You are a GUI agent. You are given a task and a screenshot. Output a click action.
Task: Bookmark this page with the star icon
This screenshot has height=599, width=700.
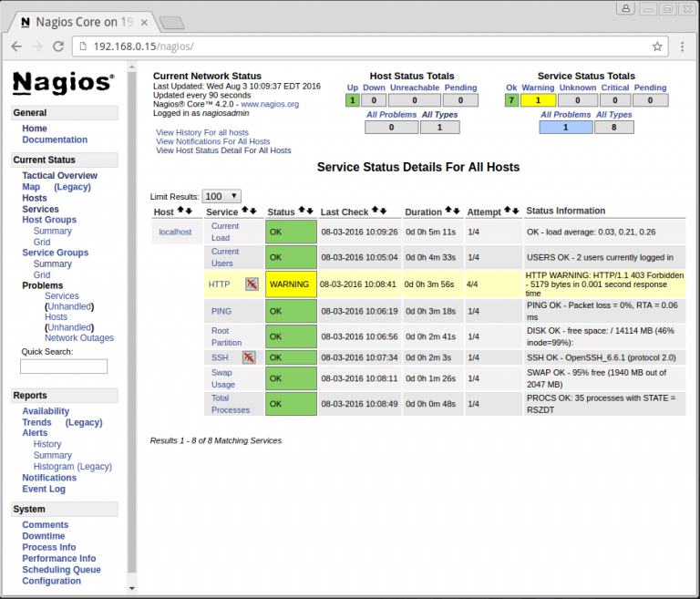[657, 46]
